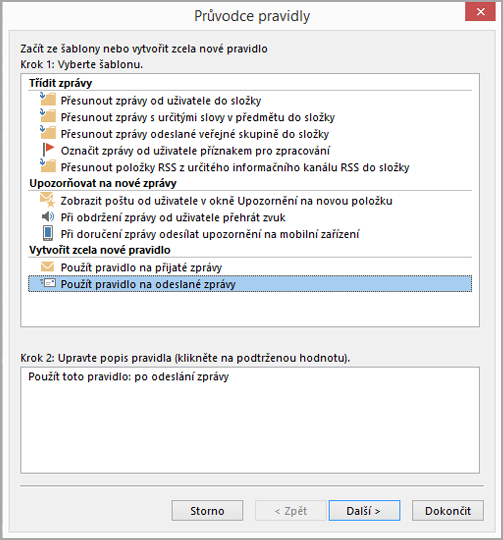The width and height of the screenshot is (503, 540).
Task: Click folder icon for 'veřejné skupině' rule
Action: [48, 133]
